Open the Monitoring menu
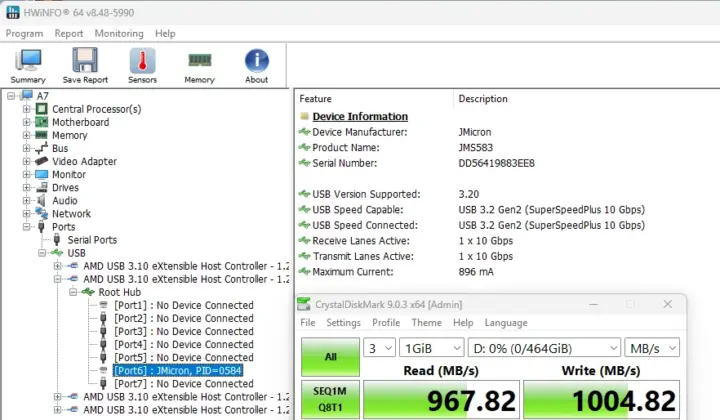Viewport: 720px width, 420px height. [119, 34]
